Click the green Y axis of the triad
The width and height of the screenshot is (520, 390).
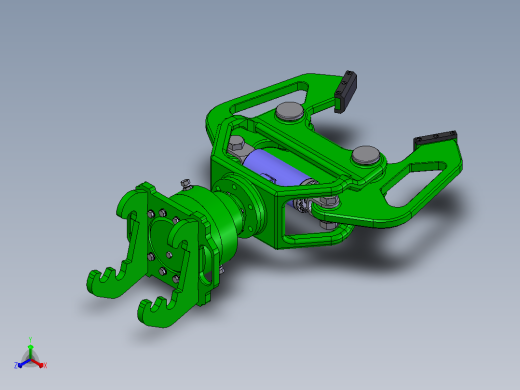[x=30, y=349]
